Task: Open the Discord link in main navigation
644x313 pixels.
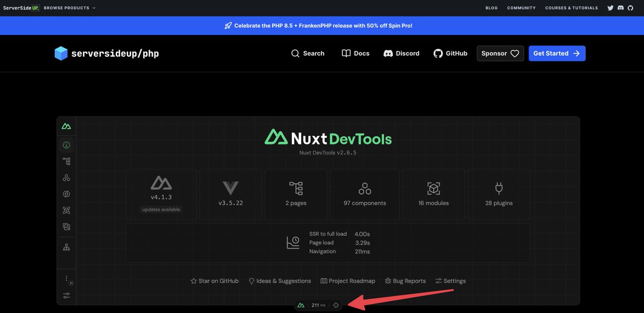Action: coord(401,54)
